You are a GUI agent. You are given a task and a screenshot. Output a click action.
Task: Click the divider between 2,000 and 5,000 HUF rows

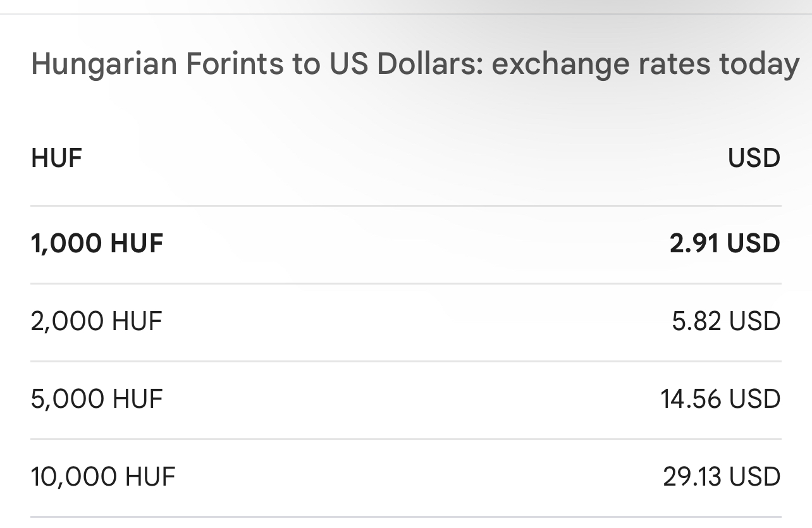tap(406, 361)
